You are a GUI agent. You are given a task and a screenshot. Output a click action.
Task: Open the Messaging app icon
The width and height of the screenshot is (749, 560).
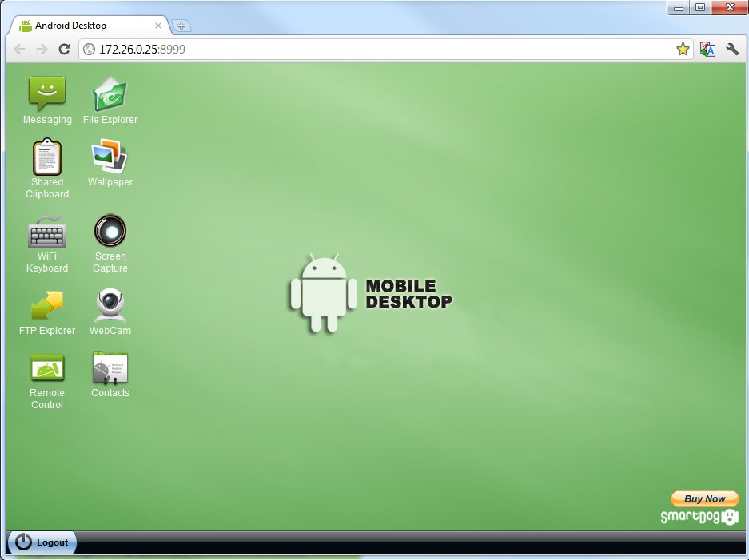click(47, 93)
